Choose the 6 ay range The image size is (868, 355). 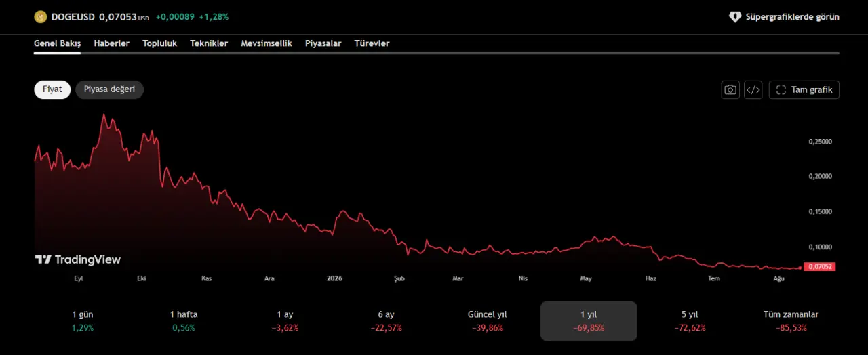click(x=386, y=321)
